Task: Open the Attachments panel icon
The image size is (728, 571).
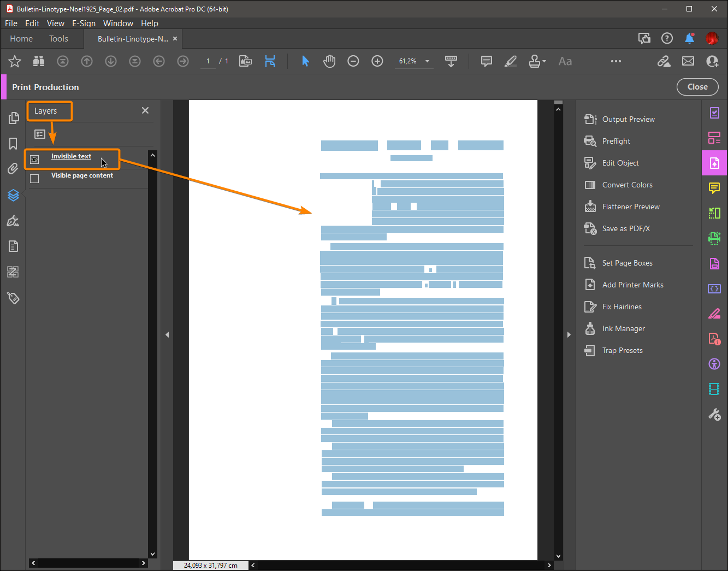Action: pos(13,168)
